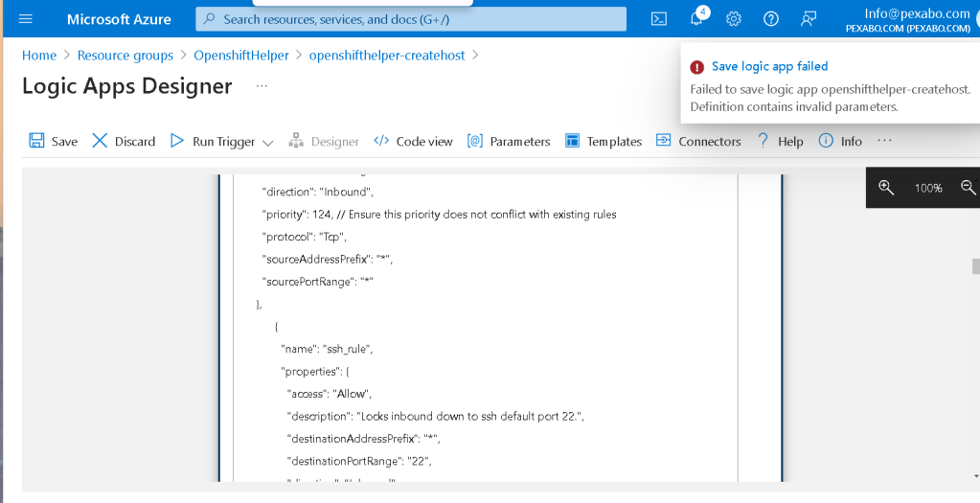Open Cloud Shell from the top bar
The image size is (980, 503).
[x=659, y=19]
